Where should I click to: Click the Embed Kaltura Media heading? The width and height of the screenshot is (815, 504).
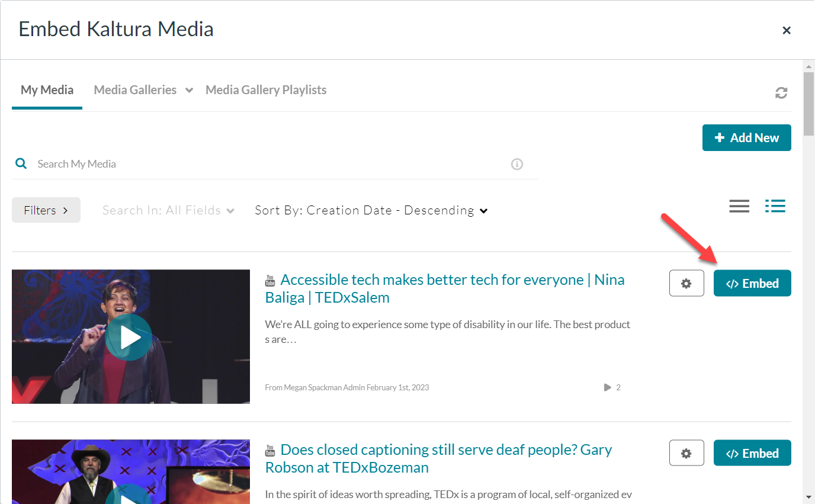pos(116,29)
